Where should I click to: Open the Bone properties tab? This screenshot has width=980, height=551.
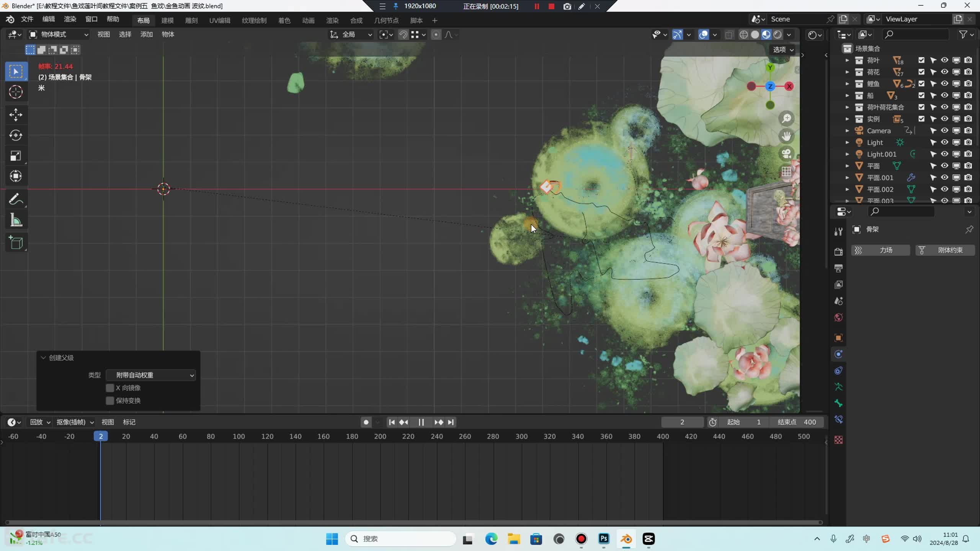pos(838,403)
